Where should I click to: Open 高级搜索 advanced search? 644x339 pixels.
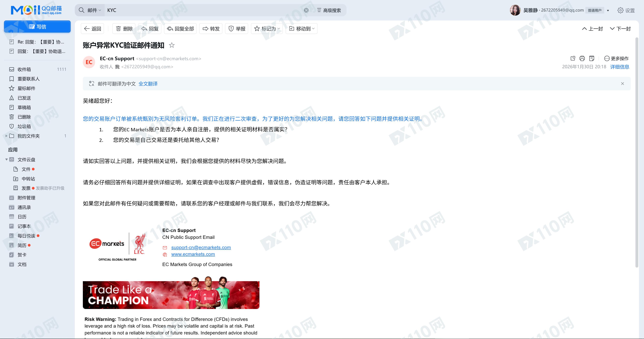click(329, 10)
